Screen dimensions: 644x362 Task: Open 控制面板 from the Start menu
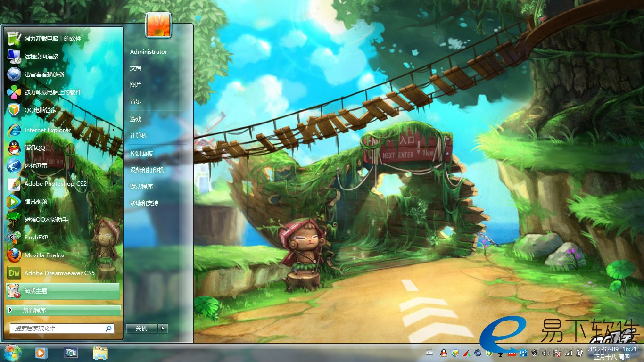tap(141, 154)
